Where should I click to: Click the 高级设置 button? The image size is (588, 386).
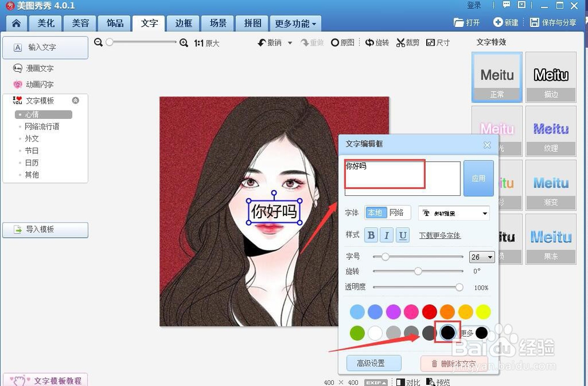tap(373, 363)
